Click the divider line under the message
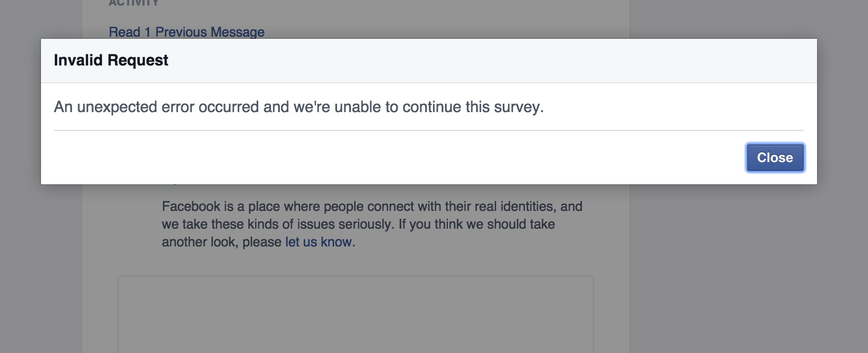The height and width of the screenshot is (353, 868). pyautogui.click(x=430, y=129)
